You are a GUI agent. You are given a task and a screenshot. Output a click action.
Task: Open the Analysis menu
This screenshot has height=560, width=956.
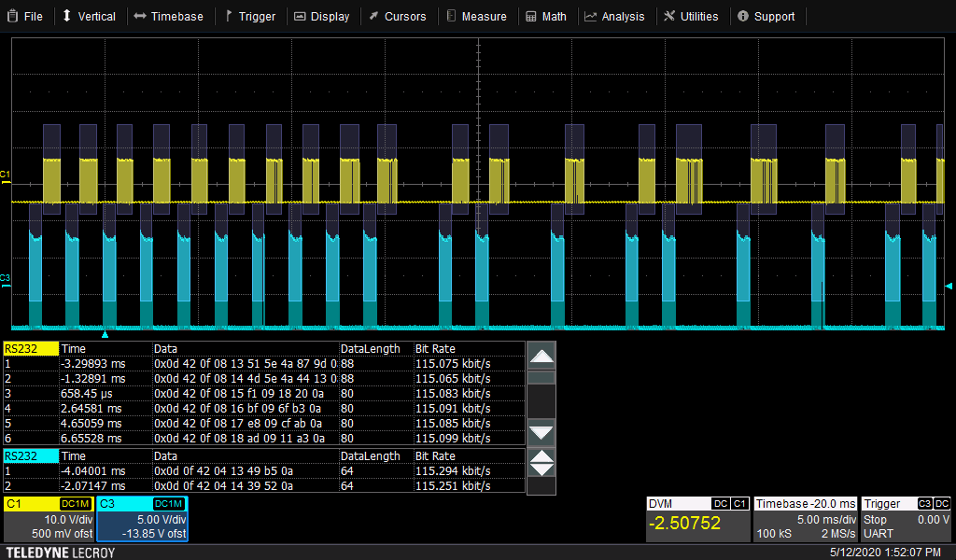pos(614,16)
